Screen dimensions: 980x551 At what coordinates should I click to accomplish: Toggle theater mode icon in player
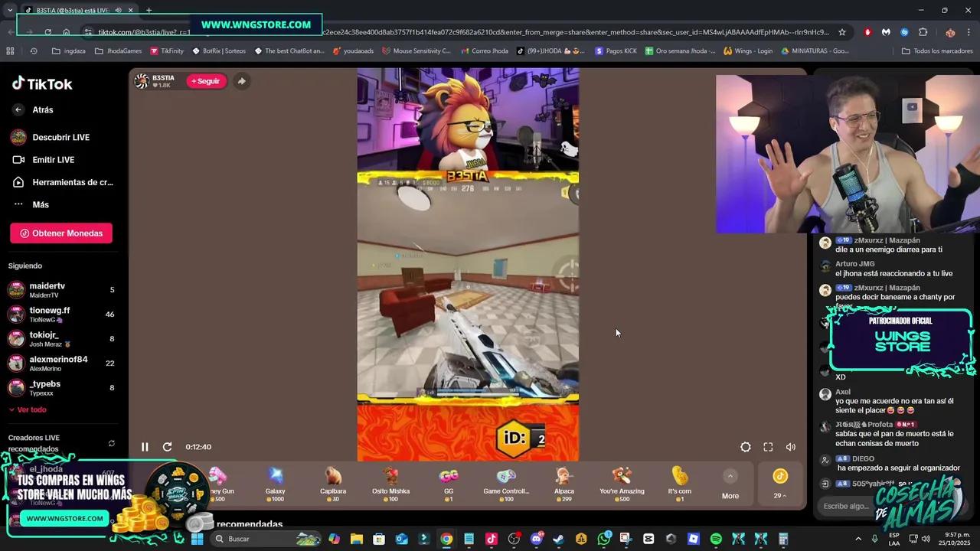[745, 447]
